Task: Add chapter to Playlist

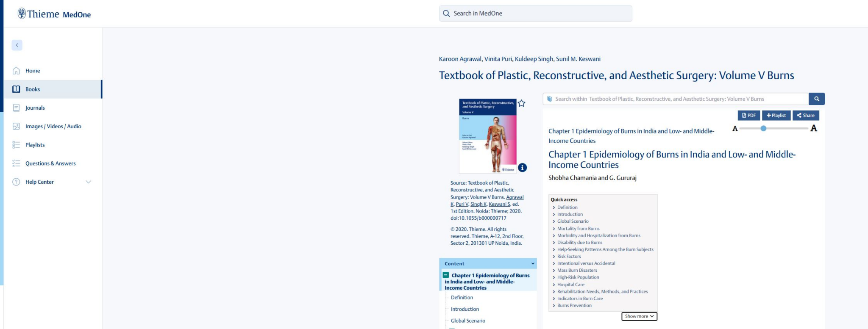Action: pyautogui.click(x=776, y=116)
